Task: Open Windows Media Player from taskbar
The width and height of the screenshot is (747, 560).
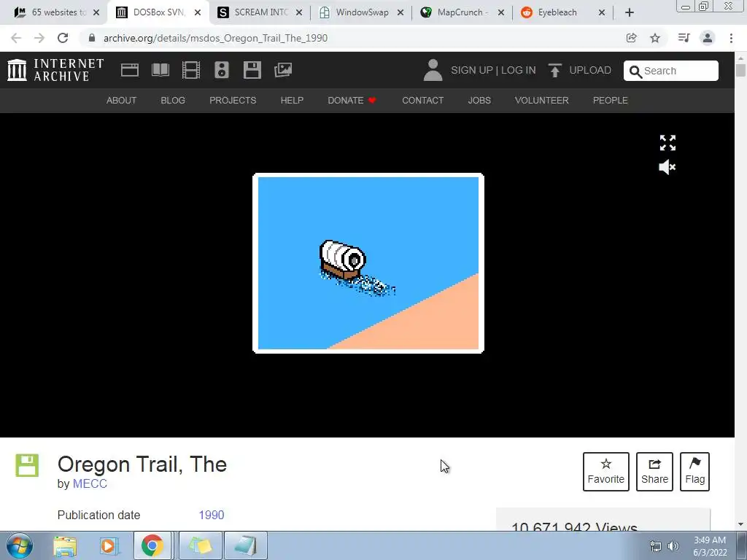Action: [x=109, y=545]
